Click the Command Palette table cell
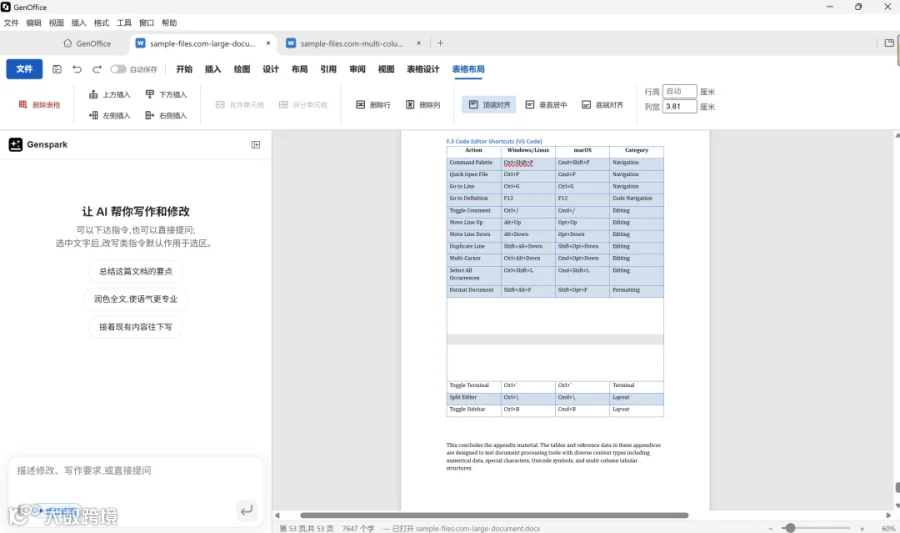This screenshot has height=533, width=900. click(x=474, y=162)
